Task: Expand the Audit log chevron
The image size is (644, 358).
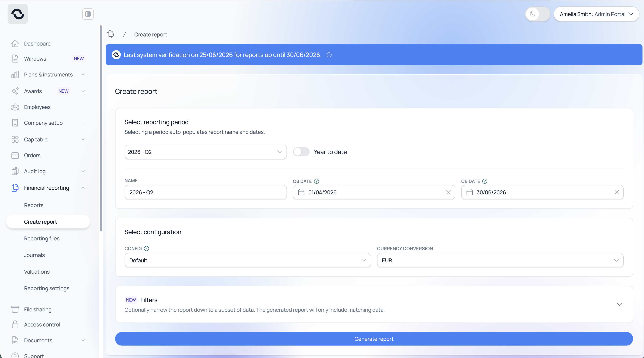Action: pyautogui.click(x=83, y=171)
